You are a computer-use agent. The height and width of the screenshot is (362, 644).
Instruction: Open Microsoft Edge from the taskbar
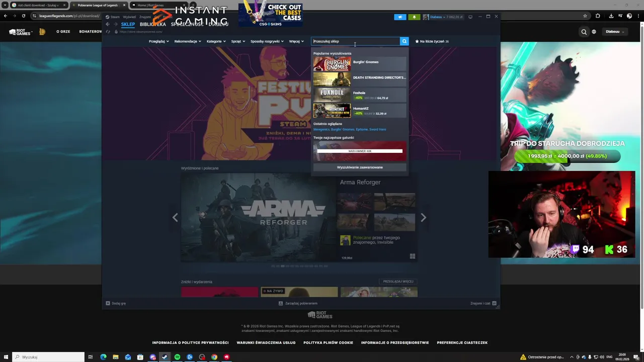coord(103,357)
